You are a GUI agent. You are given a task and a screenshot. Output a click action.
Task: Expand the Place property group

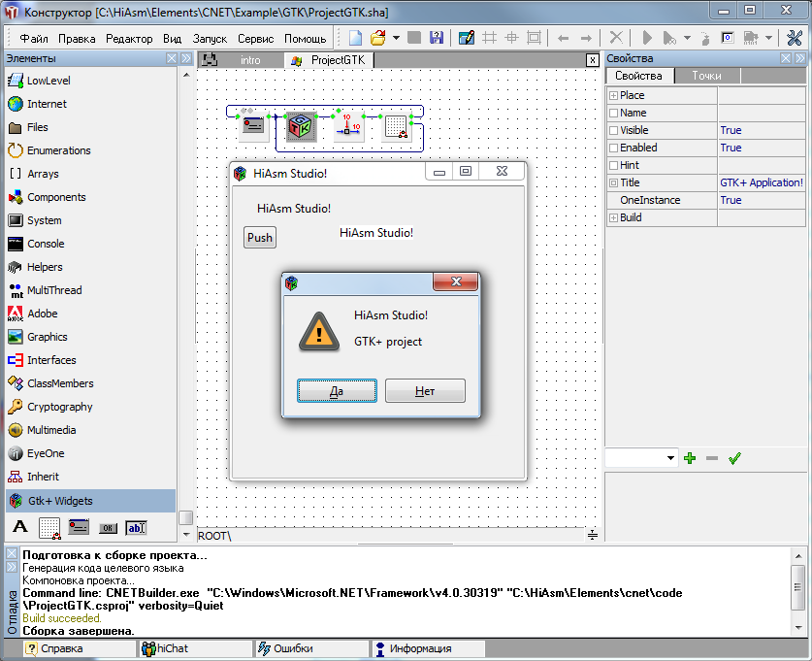613,95
